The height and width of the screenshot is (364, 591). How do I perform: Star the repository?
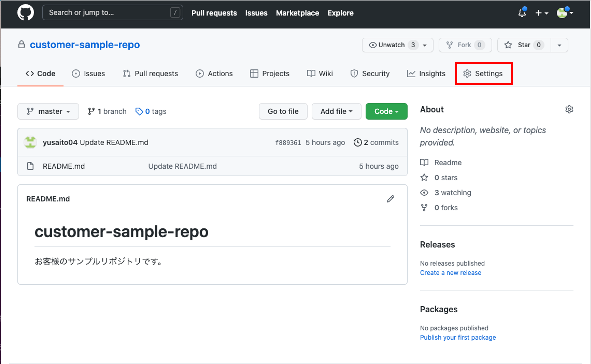tap(524, 45)
